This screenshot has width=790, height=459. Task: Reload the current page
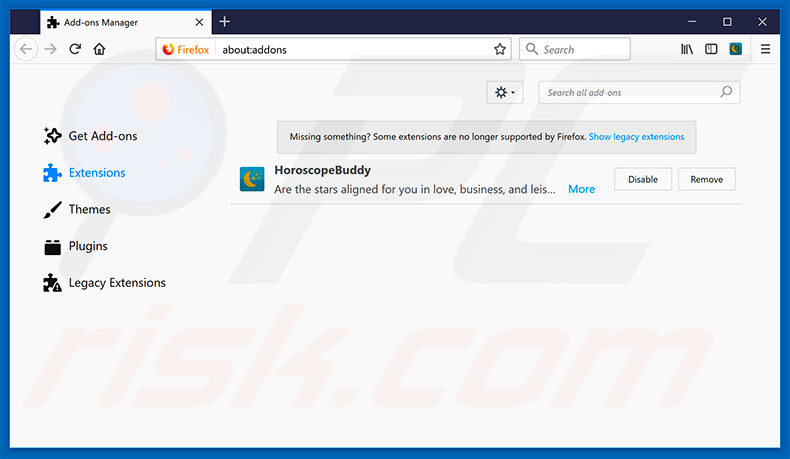(75, 49)
